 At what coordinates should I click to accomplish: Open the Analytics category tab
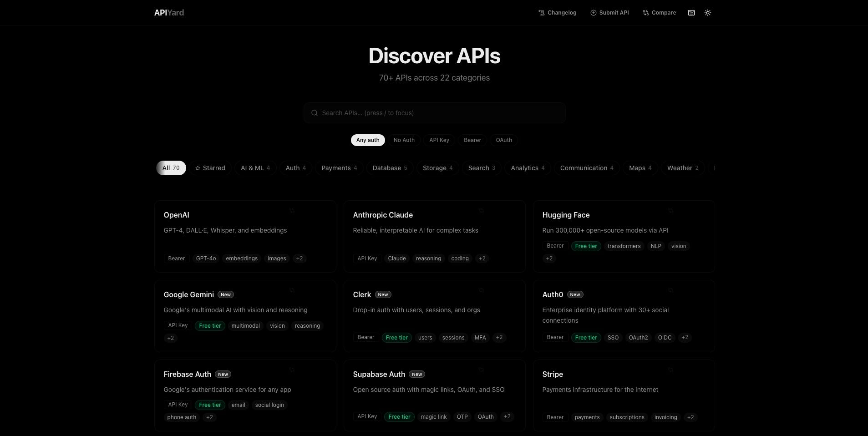click(528, 168)
